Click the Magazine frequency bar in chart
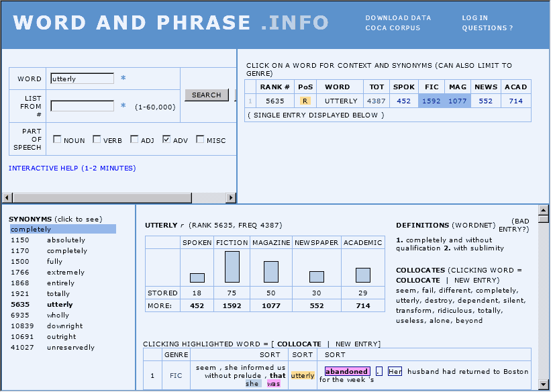 click(x=271, y=271)
